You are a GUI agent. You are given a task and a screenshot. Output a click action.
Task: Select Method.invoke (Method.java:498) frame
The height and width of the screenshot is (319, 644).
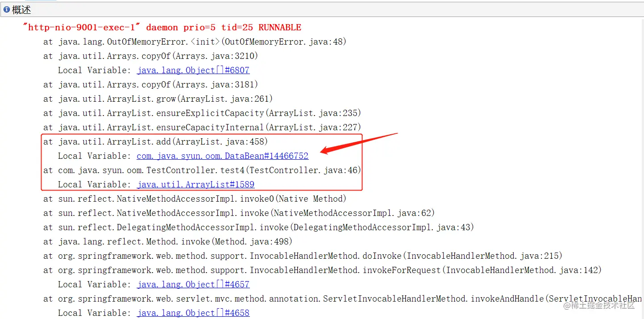coord(168,241)
